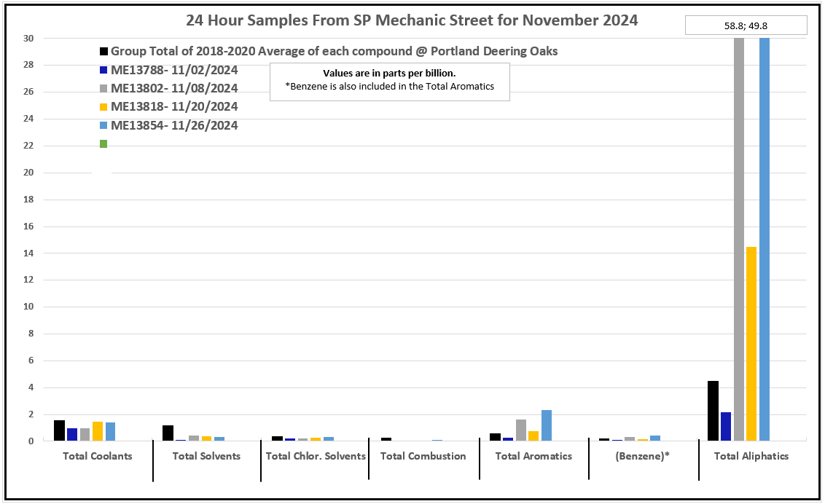Select the yellow ME13818 legend swatch
This screenshot has width=825, height=504.
pos(103,107)
